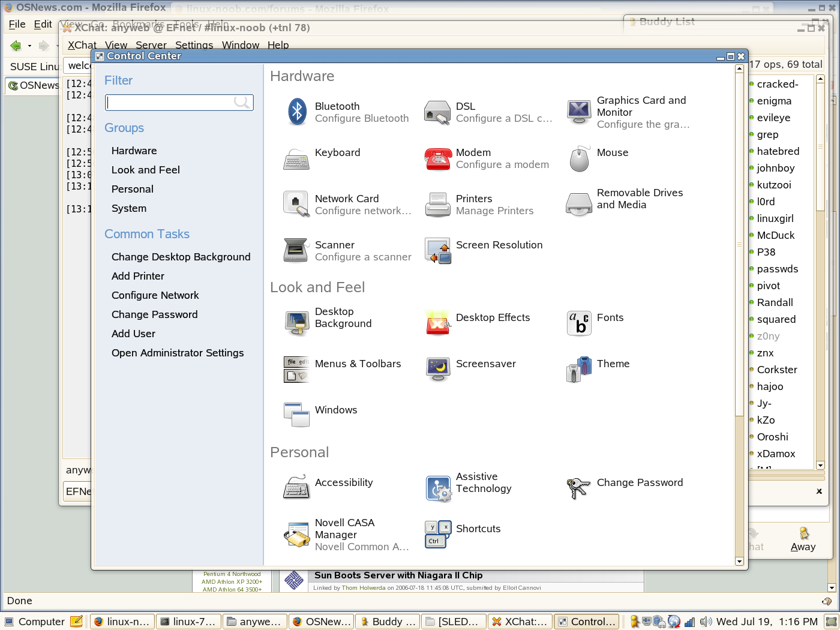
Task: Open the Screen Resolution icon
Action: (x=437, y=250)
